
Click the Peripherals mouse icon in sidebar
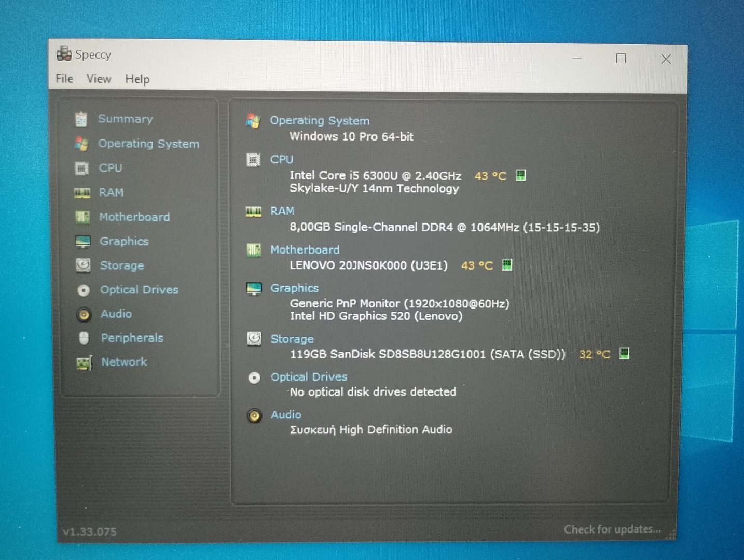point(84,338)
